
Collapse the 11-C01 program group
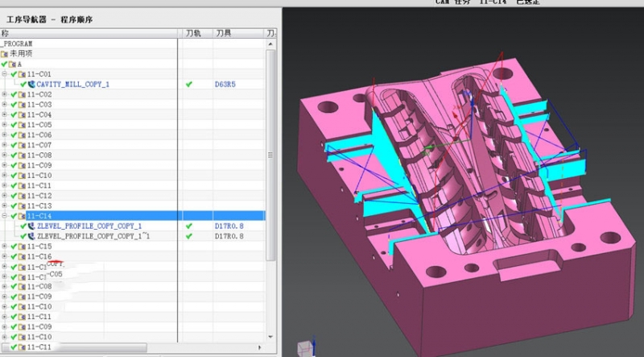5,74
